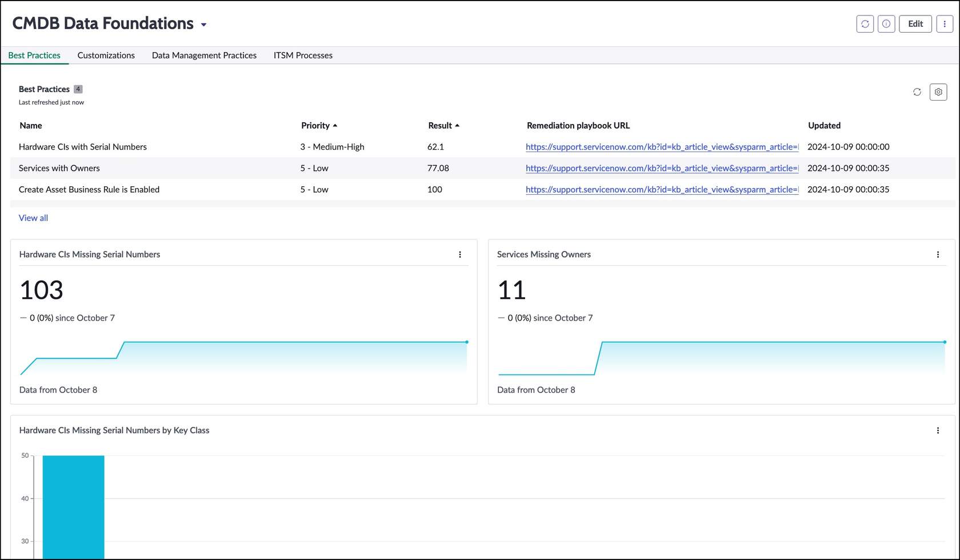This screenshot has width=960, height=560.
Task: Open Best Practices widget settings gear
Action: click(938, 92)
